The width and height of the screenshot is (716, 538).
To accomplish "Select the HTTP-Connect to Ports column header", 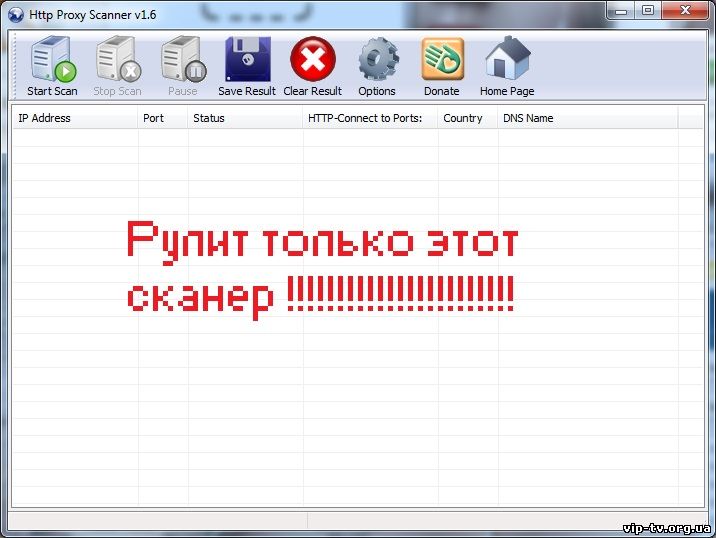I will 370,118.
